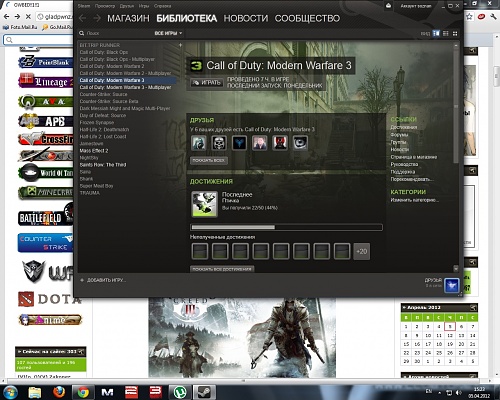Expand the ВСЕ ИГРЫ filter dropdown

coord(168,33)
